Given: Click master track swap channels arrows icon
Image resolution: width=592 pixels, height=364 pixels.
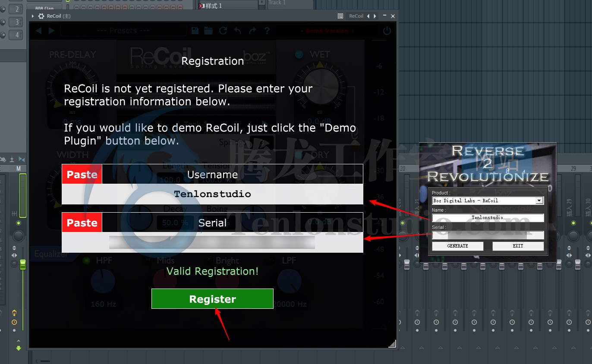Looking at the screenshot, I should tap(14, 256).
